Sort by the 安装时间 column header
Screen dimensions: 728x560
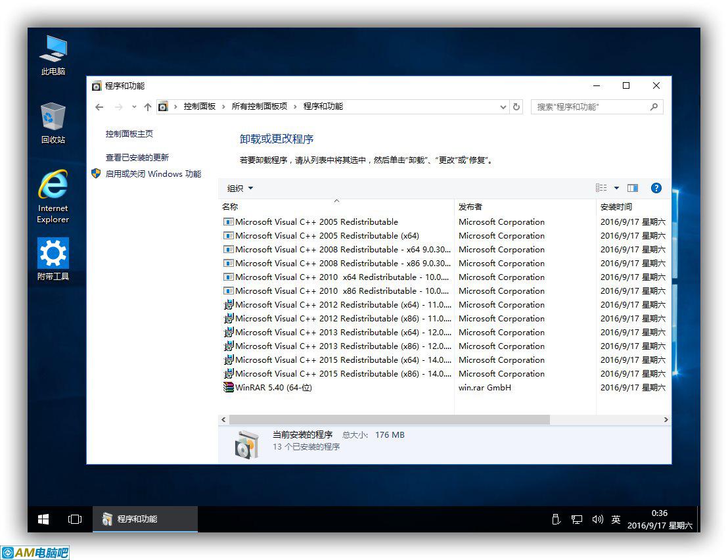pyautogui.click(x=633, y=206)
